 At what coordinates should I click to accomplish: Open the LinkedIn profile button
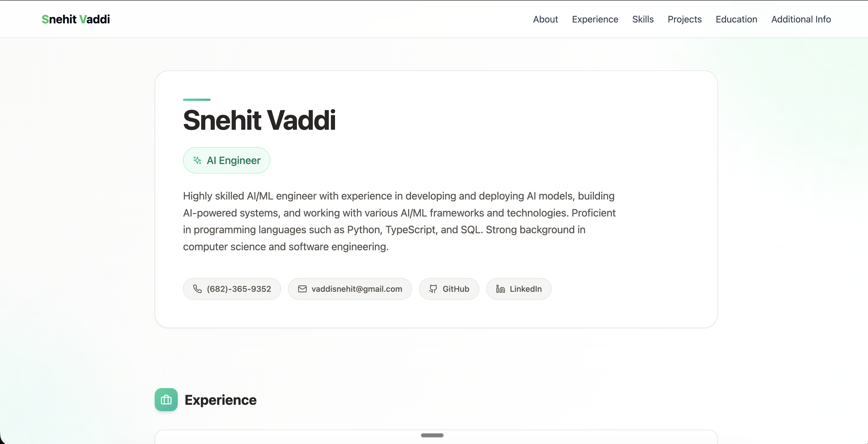pos(525,289)
